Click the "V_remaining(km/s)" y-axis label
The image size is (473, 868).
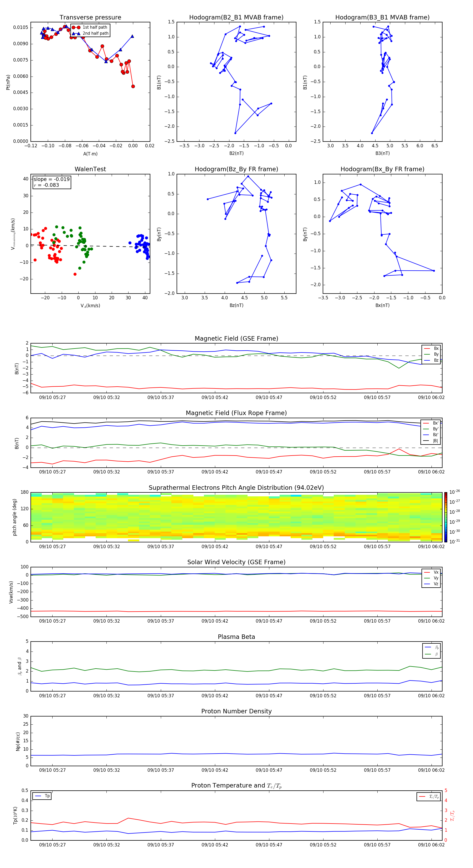click(x=13, y=234)
